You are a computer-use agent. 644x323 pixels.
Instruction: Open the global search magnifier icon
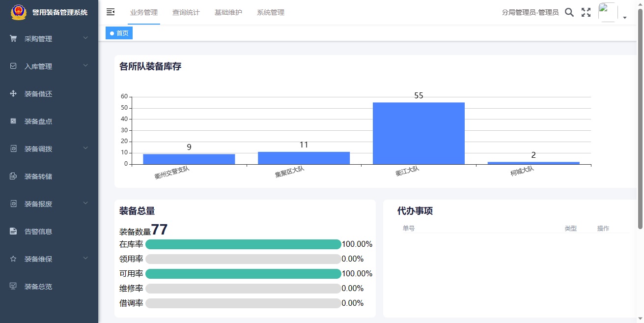(x=569, y=12)
